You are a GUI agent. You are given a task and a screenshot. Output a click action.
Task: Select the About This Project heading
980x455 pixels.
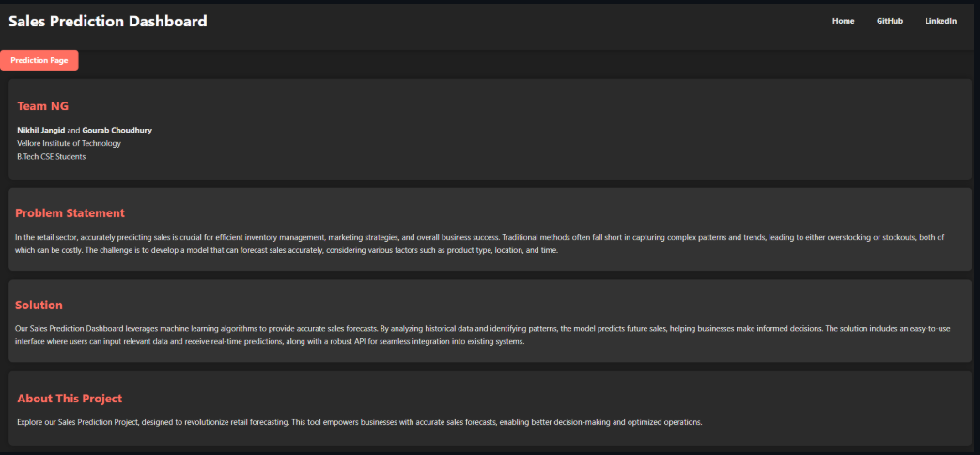tap(70, 399)
